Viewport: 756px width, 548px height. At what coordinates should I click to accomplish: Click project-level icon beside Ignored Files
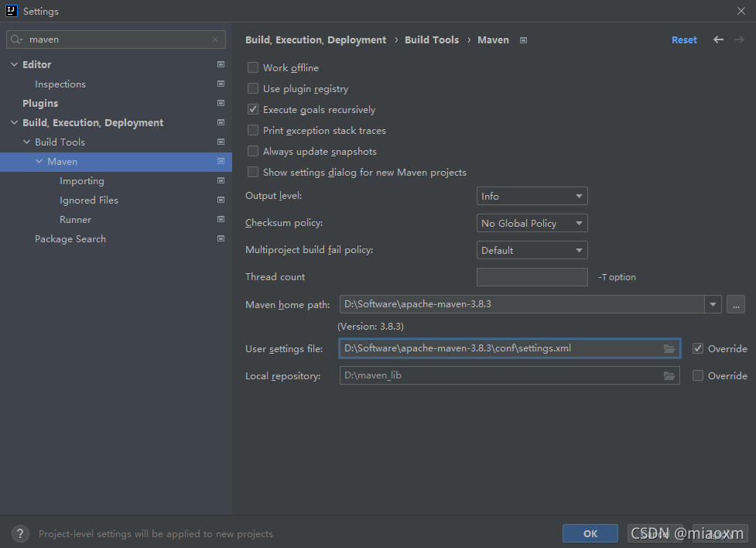click(221, 200)
